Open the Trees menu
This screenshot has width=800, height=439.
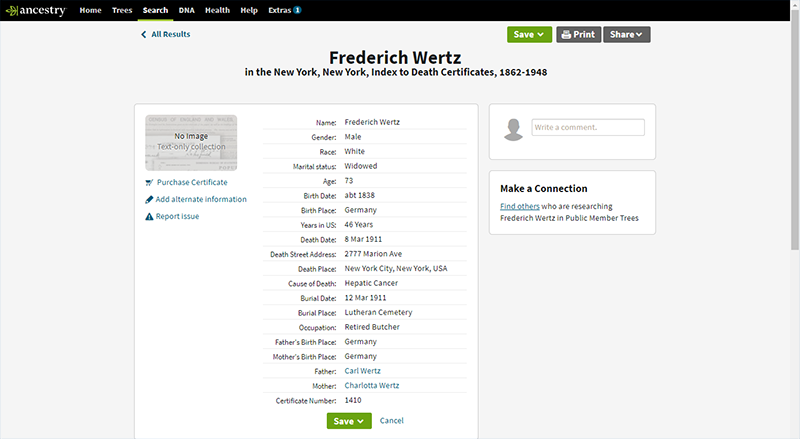click(x=122, y=10)
